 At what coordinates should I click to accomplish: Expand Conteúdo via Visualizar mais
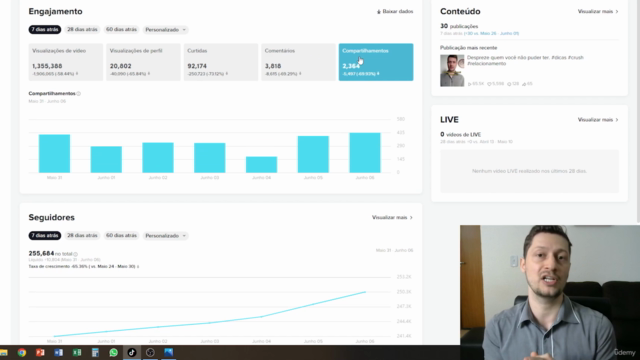pyautogui.click(x=598, y=11)
